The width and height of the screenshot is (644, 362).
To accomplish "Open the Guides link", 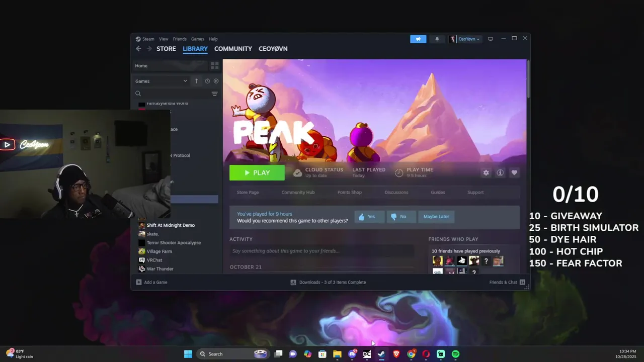I will pyautogui.click(x=438, y=192).
